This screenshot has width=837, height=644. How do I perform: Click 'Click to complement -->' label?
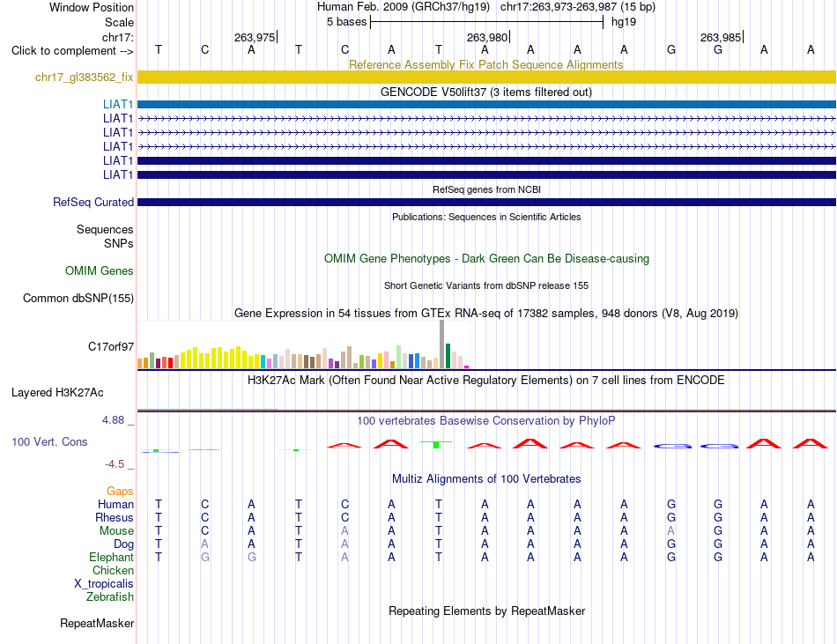point(72,51)
